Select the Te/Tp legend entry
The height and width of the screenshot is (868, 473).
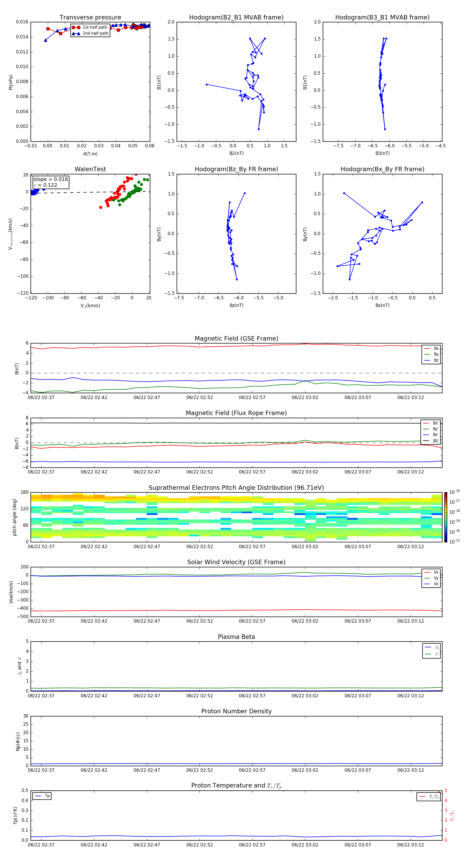click(429, 796)
